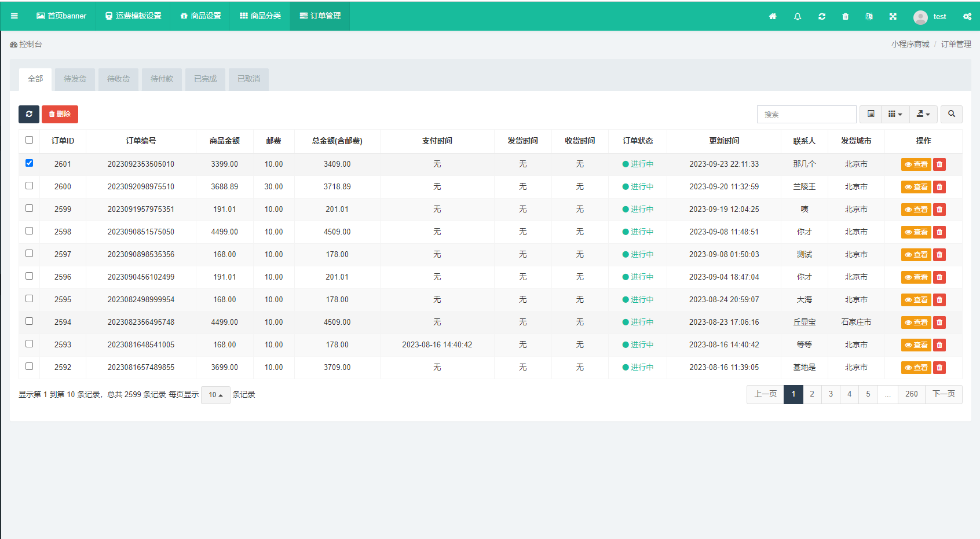Image resolution: width=980 pixels, height=539 pixels.
Task: Check the checkbox for order 2594
Action: [30, 321]
